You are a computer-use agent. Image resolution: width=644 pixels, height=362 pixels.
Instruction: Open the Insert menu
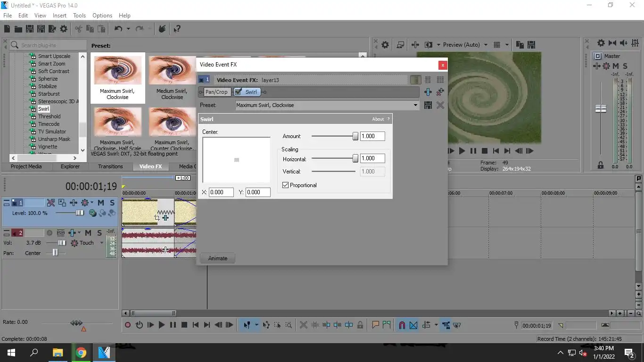pos(59,16)
